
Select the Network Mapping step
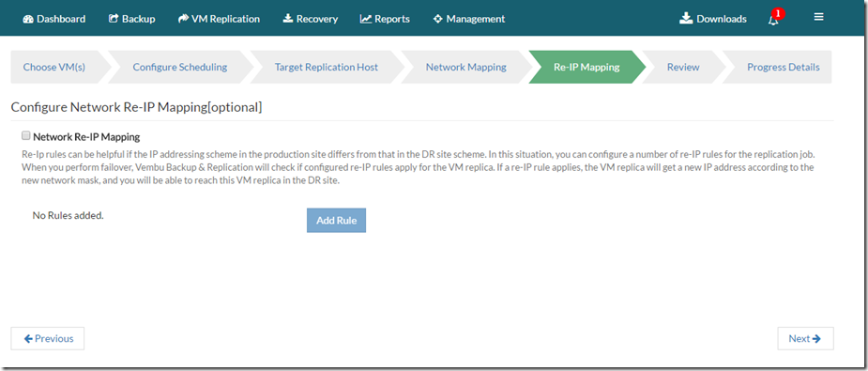point(466,67)
